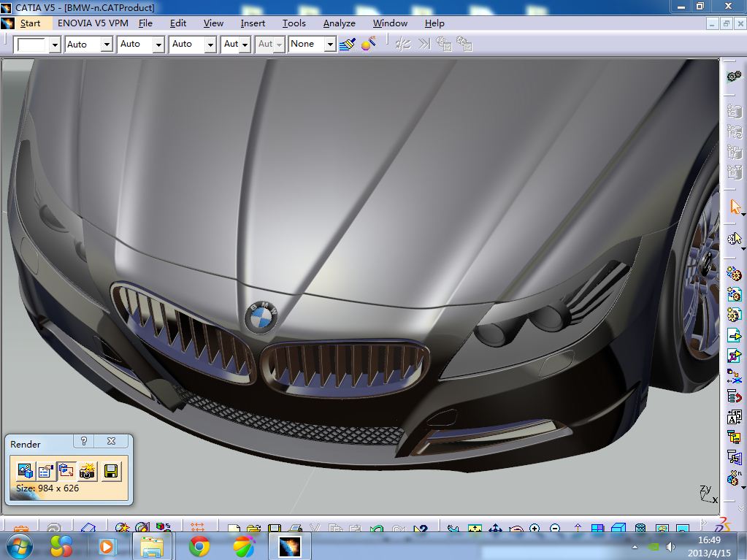Click the fill color box in Graphic Properties
This screenshot has height=560, width=747.
coord(31,45)
